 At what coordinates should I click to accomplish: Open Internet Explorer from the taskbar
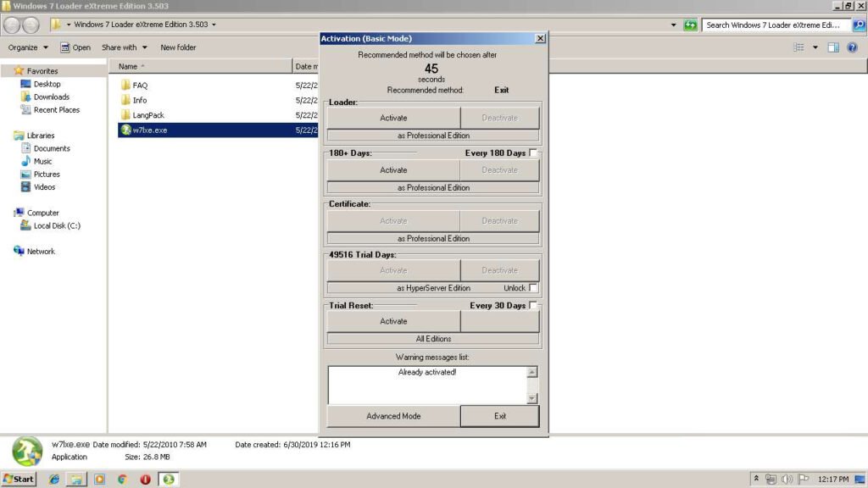click(53, 479)
